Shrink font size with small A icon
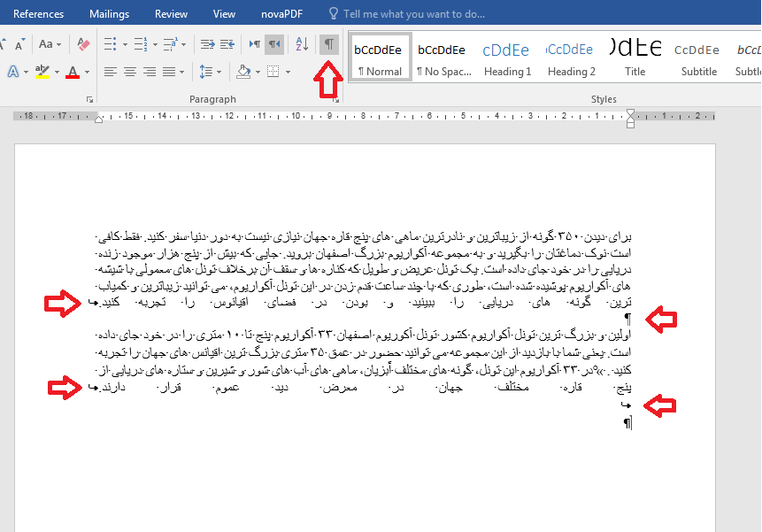The width and height of the screenshot is (762, 532). (x=19, y=44)
